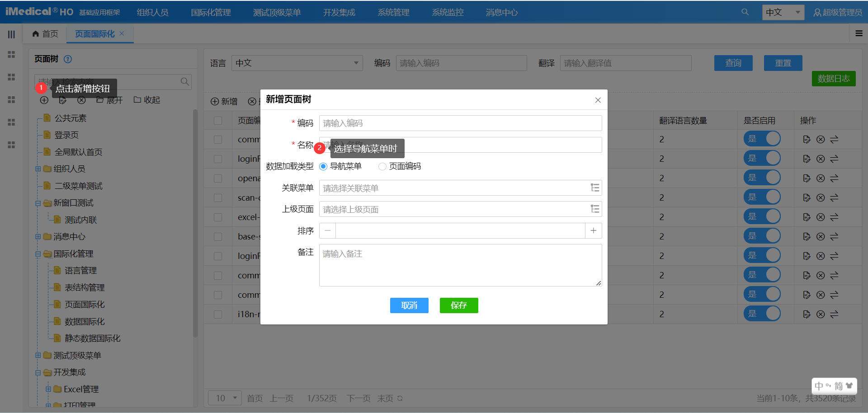This screenshot has height=413, width=868.
Task: Toggle the 是否启用 switch on the i18n-r row
Action: [762, 314]
